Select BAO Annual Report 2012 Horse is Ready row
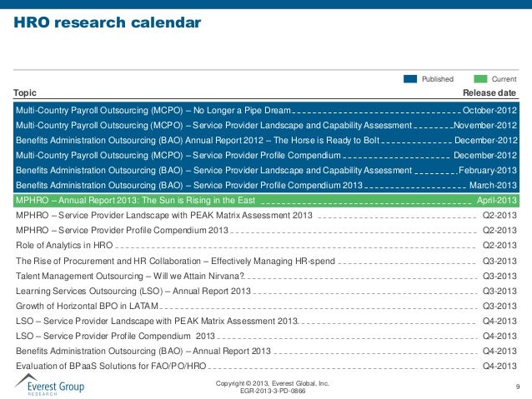532x399 pixels. click(266, 140)
